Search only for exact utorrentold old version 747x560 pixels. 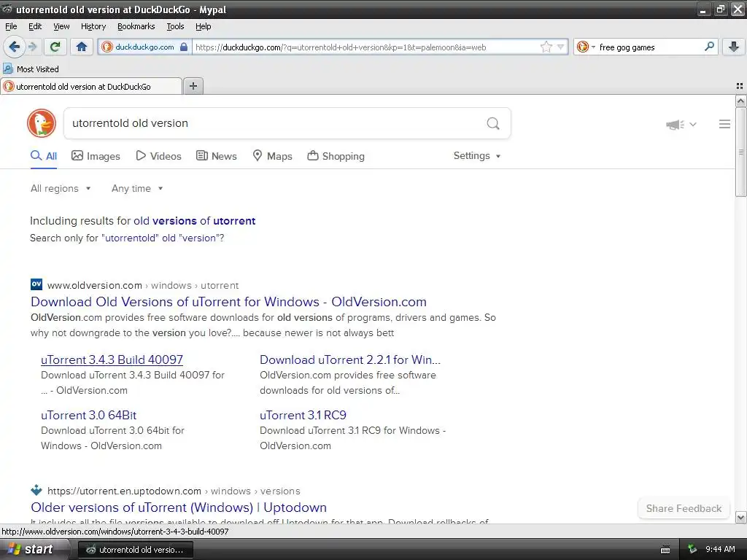coord(163,238)
